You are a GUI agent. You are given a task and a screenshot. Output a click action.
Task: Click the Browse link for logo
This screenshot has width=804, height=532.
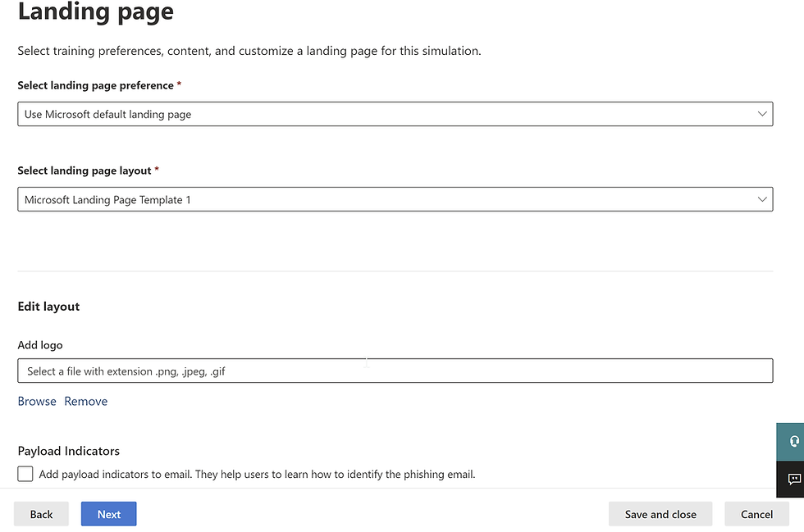pyautogui.click(x=37, y=402)
